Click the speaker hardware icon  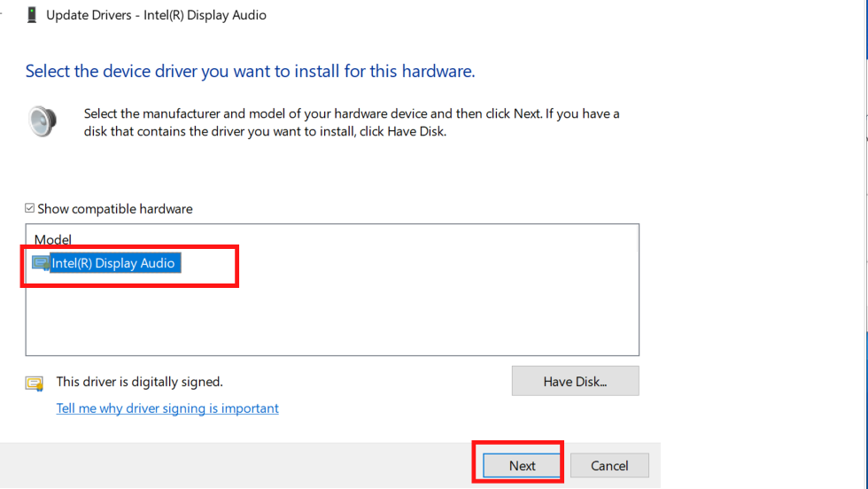pyautogui.click(x=43, y=120)
